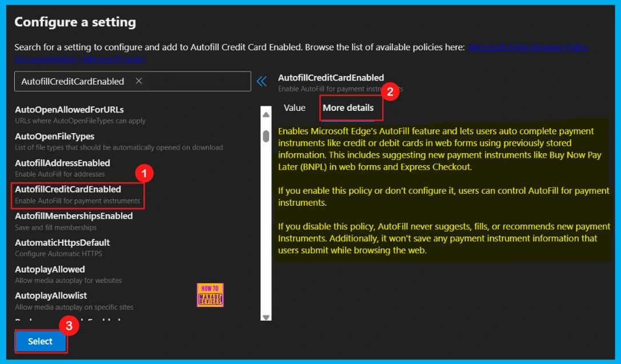Clear the search box using the X icon
The image size is (621, 364).
click(x=139, y=81)
